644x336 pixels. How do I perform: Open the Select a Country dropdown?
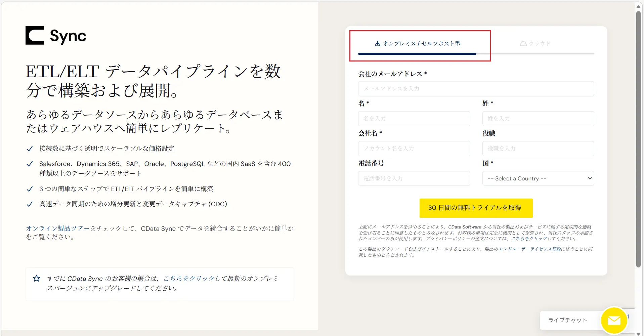[538, 178]
